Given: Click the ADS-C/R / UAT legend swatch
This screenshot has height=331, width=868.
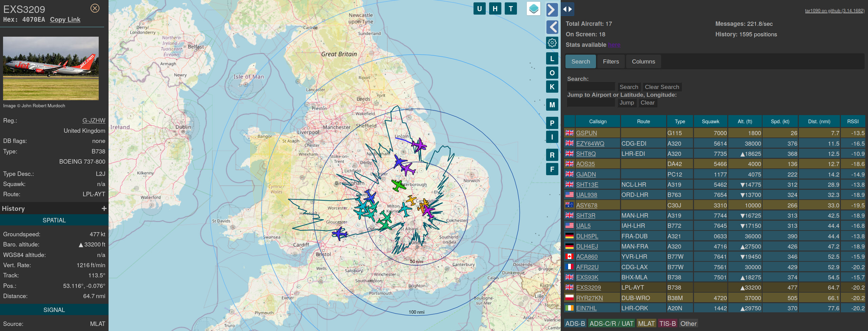Looking at the screenshot, I should click(611, 324).
